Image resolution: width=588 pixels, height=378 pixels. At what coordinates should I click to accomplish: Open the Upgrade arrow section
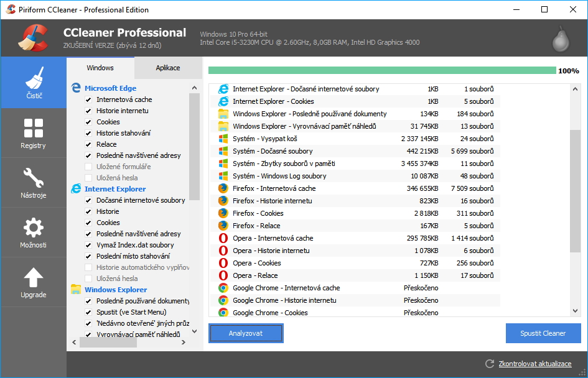[x=34, y=282]
